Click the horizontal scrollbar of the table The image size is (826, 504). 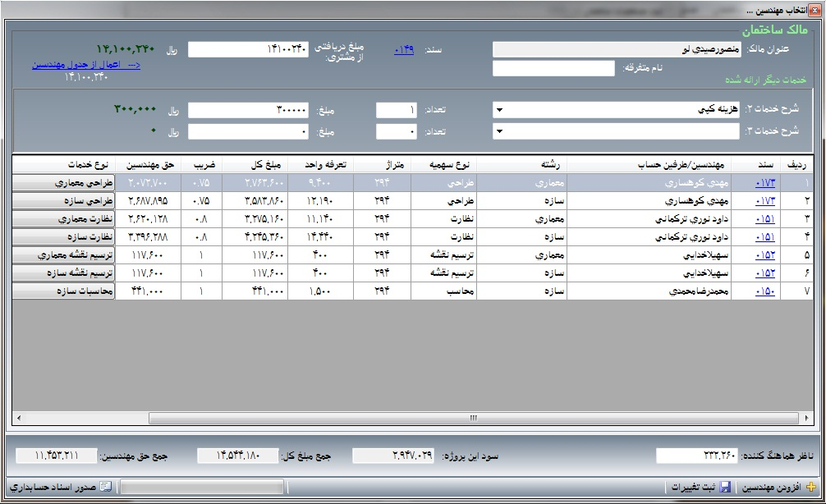473,418
